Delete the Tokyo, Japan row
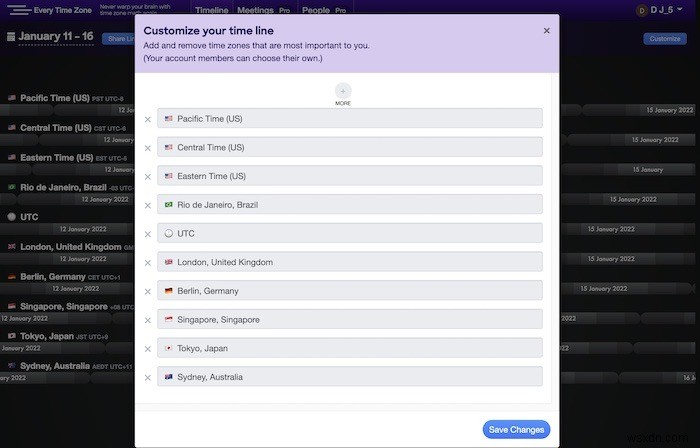 [x=148, y=348]
